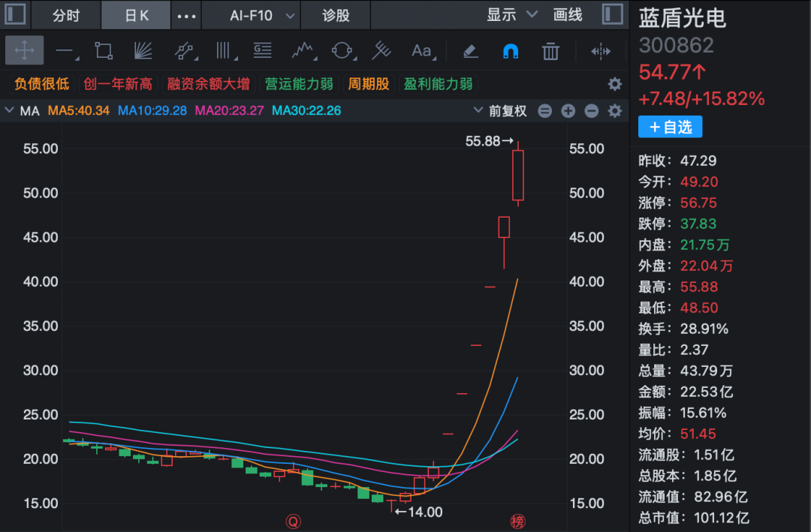Select the straight line drawing tool
Viewport: 811px width, 532px height.
pos(66,51)
